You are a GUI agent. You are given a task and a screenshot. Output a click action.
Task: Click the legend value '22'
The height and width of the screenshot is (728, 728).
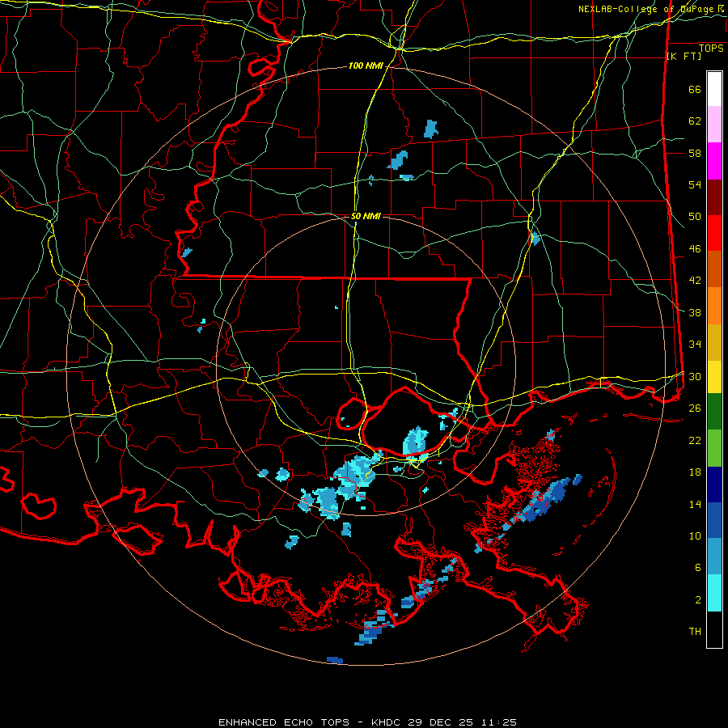[695, 440]
